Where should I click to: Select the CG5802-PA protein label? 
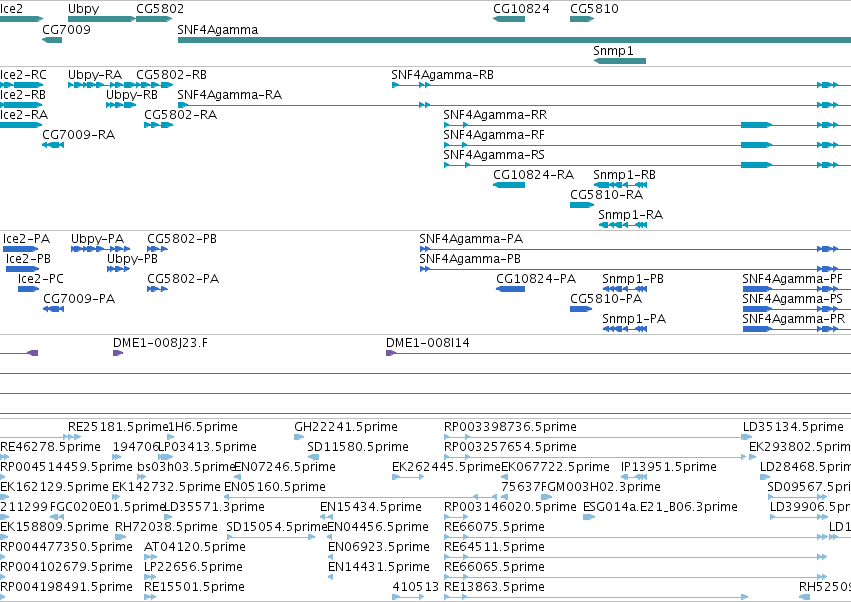183,278
